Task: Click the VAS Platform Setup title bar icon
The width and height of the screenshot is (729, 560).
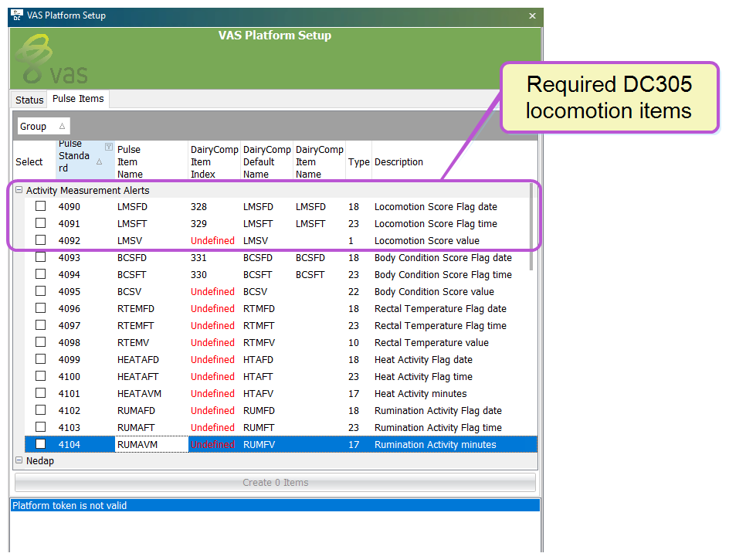Action: tap(17, 15)
